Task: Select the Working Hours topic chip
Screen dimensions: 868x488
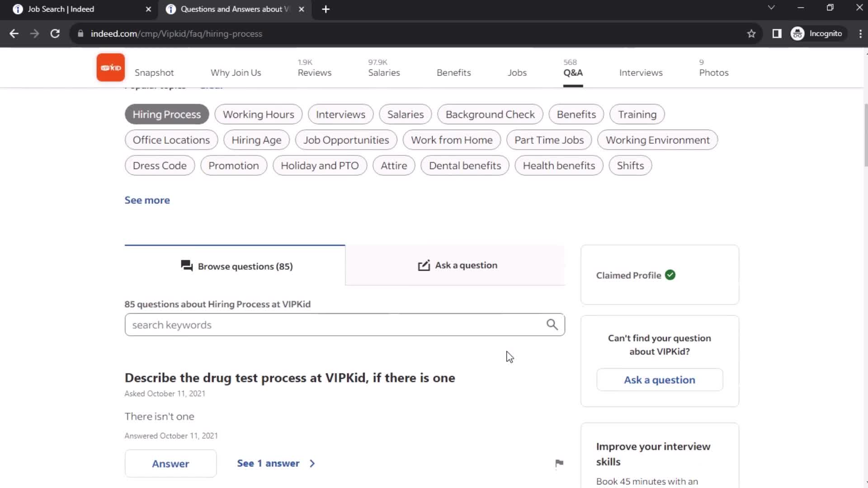Action: tap(258, 114)
